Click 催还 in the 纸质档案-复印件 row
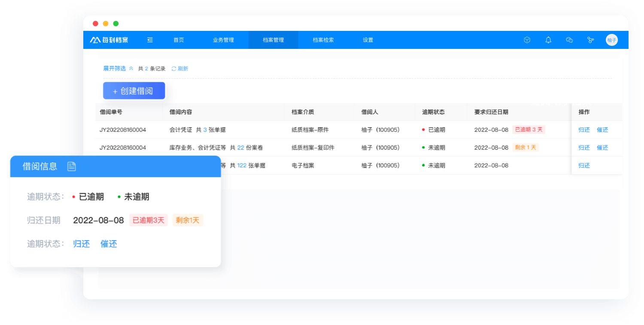The width and height of the screenshot is (644, 325). (602, 147)
